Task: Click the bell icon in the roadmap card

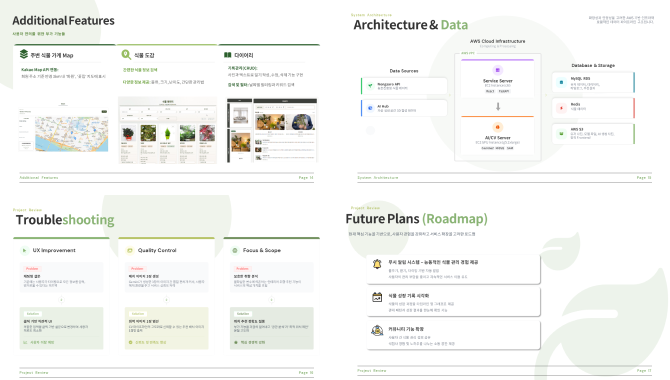Action: tap(377, 264)
